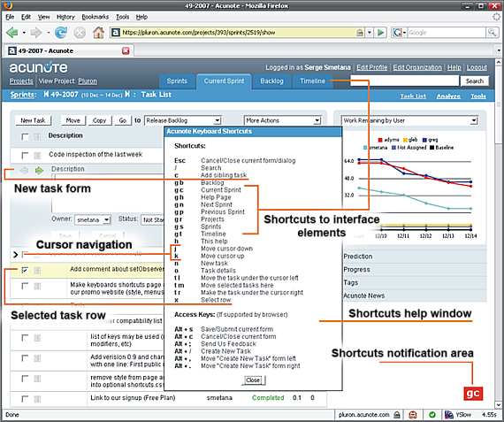This screenshot has width=504, height=422.
Task: Open the Status dropdown in new task form
Action: [x=153, y=219]
